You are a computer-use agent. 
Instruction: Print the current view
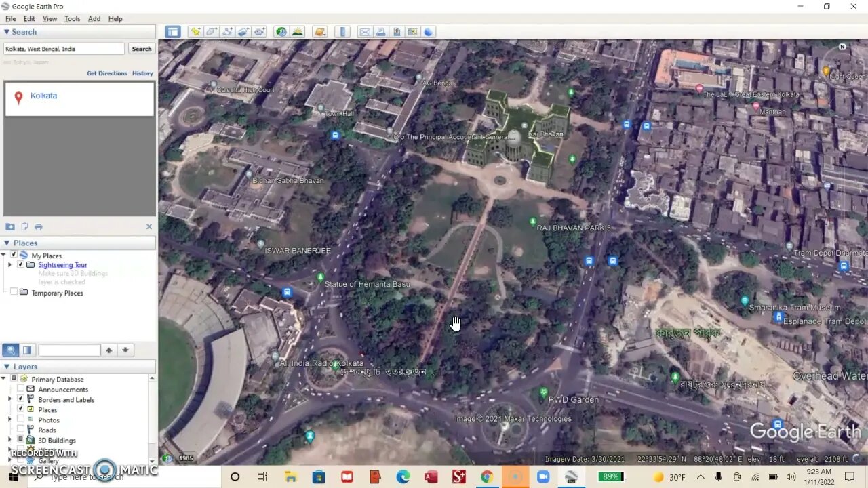381,32
